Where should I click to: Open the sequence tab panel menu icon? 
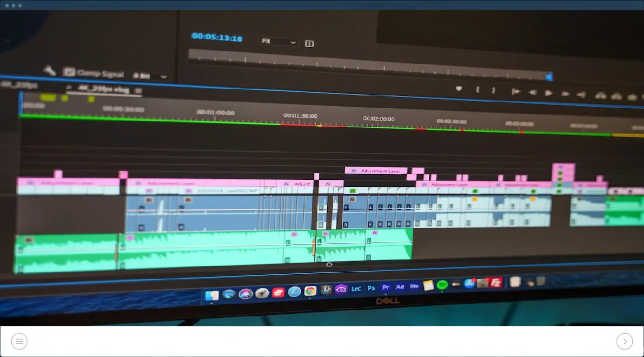coord(138,91)
